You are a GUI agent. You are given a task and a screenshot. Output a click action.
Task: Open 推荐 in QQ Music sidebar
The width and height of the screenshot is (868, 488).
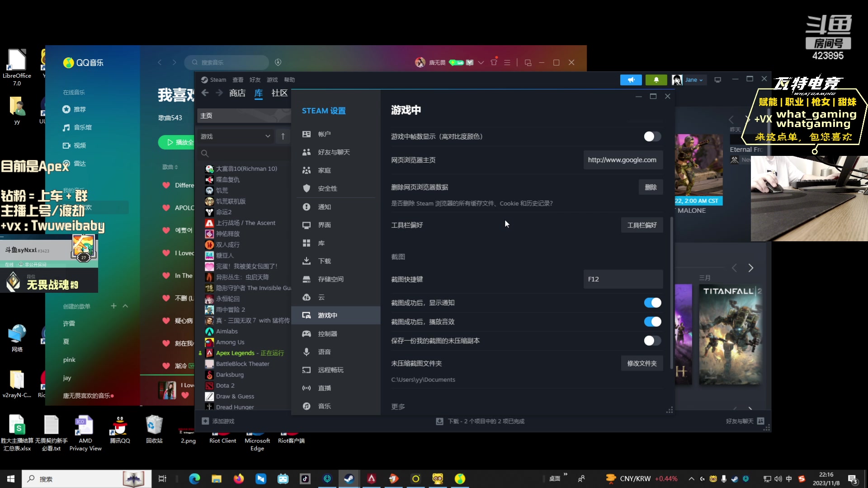tap(75, 109)
